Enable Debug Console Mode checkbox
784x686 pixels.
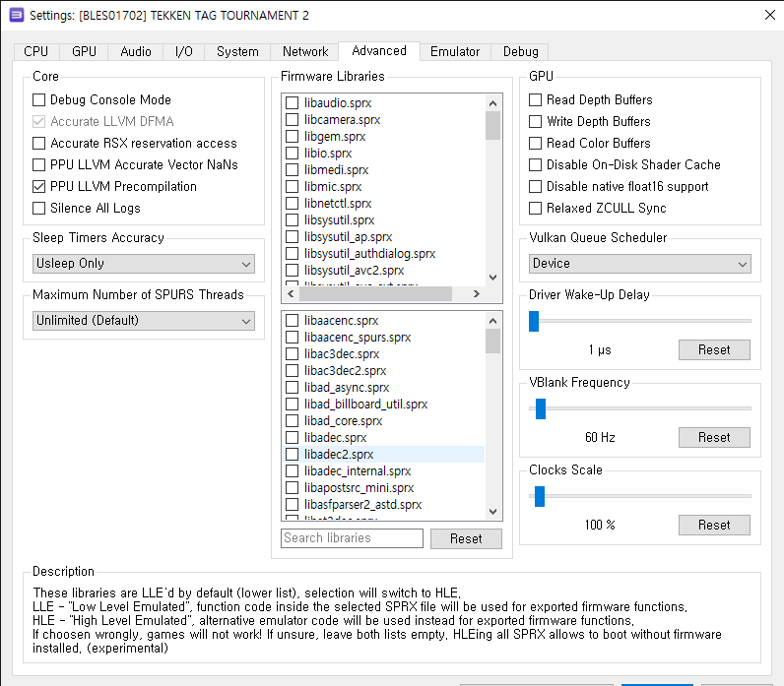point(39,100)
